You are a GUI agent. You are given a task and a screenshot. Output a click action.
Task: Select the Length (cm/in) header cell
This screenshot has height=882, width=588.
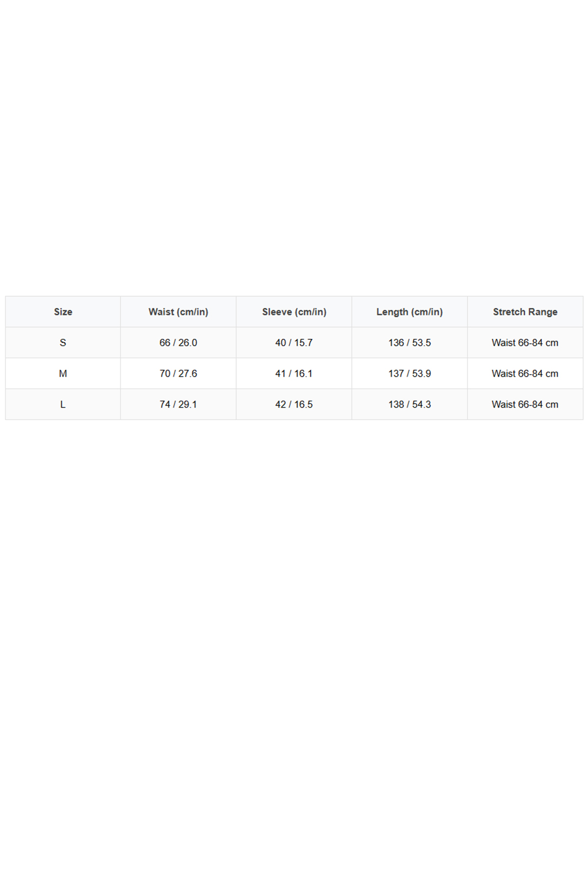coord(410,312)
